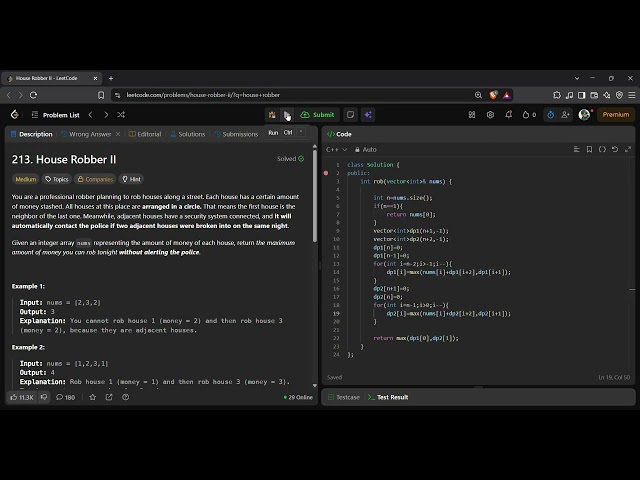Open the Brave Rewards triangle icon
The image size is (640, 480).
click(x=507, y=95)
